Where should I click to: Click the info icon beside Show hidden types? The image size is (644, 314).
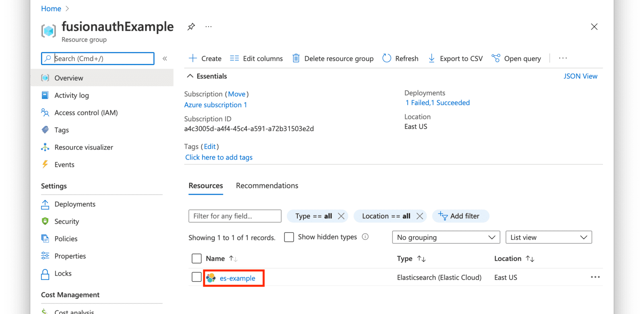click(365, 237)
